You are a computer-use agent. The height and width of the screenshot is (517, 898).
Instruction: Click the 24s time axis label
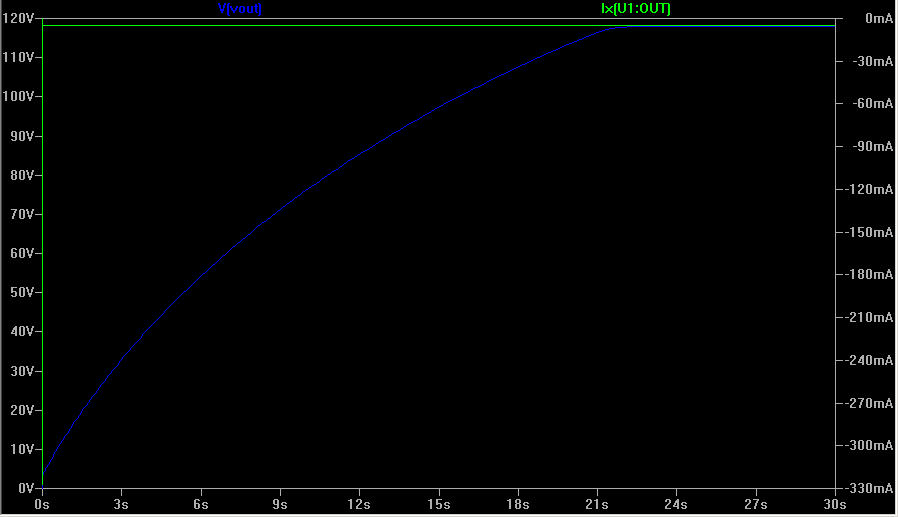pos(676,504)
